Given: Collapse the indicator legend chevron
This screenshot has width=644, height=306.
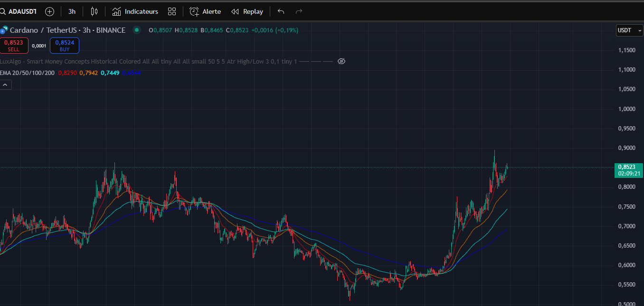Looking at the screenshot, I should [x=5, y=84].
